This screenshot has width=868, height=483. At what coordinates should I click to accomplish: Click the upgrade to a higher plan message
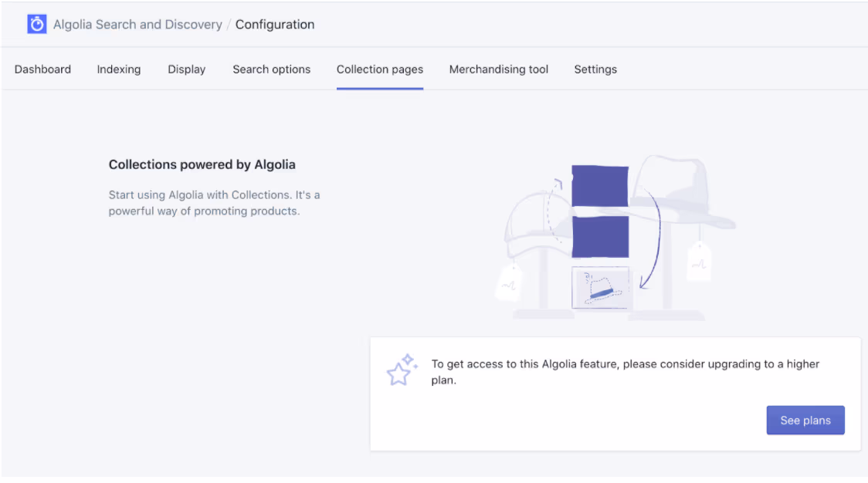click(x=625, y=372)
